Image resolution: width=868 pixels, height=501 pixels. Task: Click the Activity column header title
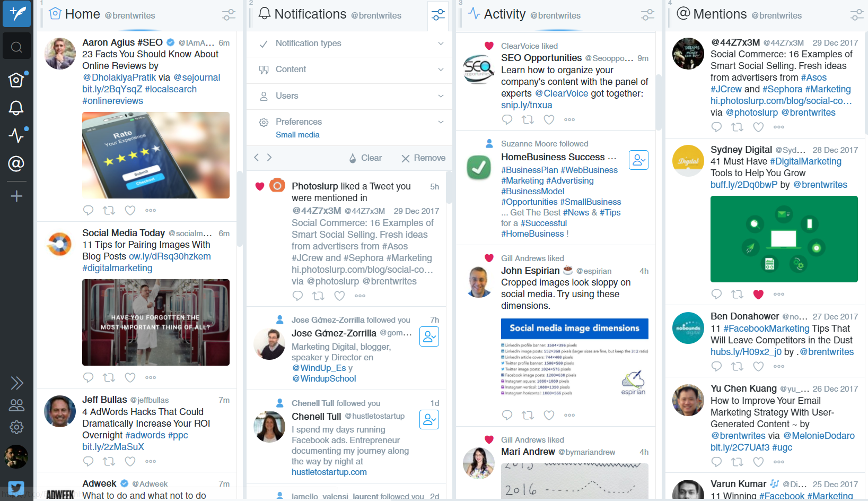coord(505,14)
